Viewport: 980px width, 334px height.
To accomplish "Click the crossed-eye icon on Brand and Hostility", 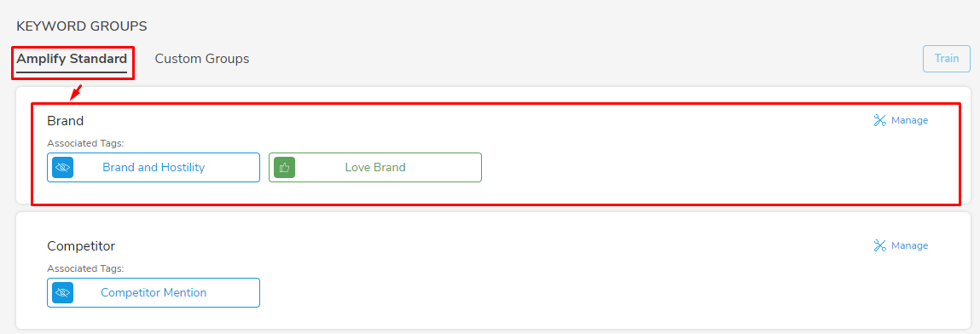I will coord(62,167).
